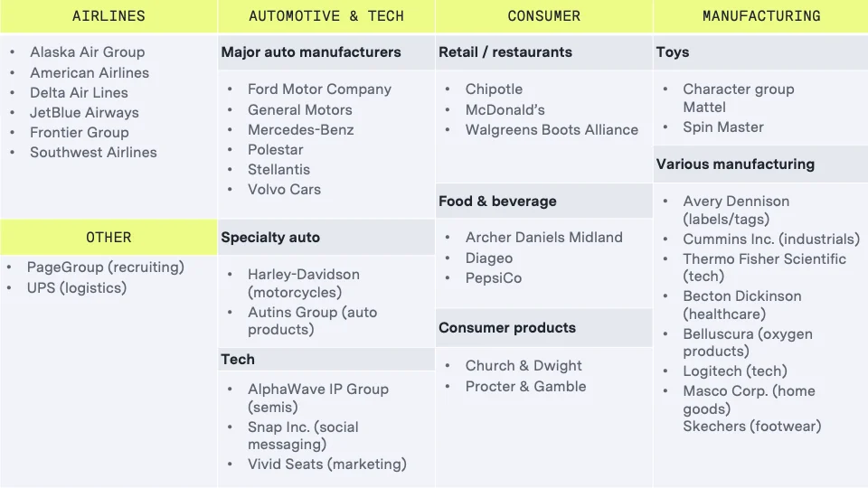The image size is (868, 488).
Task: Select the Southwest Airlines entry
Action: click(93, 152)
